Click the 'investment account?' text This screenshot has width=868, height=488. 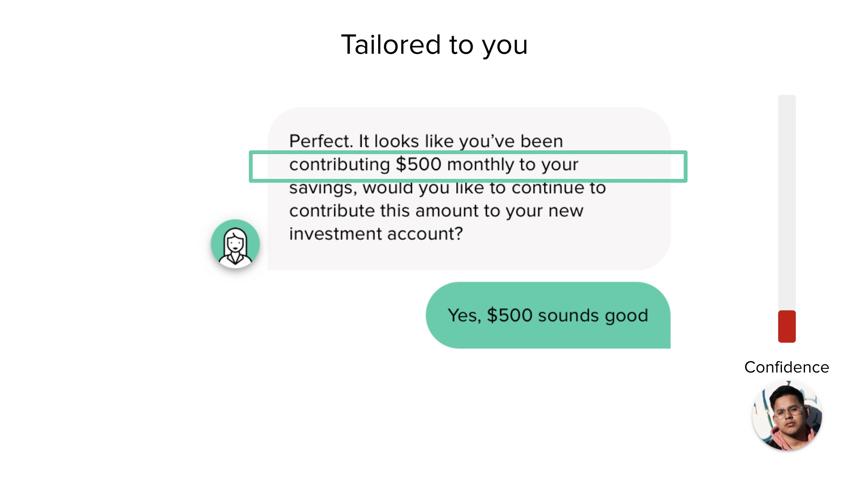pos(376,234)
